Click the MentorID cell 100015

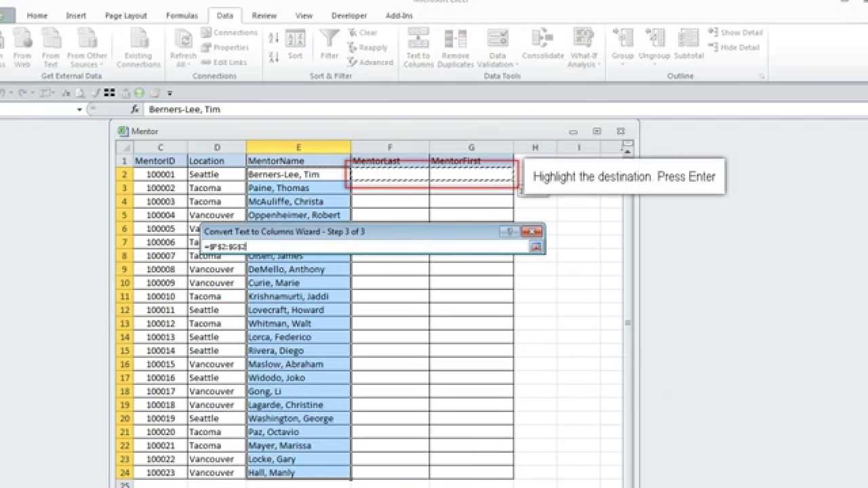[x=160, y=364]
